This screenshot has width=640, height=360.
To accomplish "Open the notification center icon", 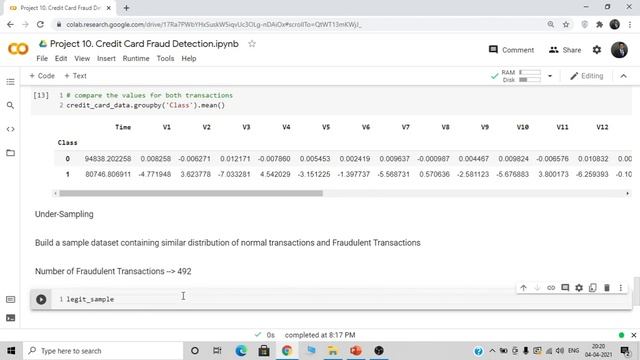I will 625,351.
